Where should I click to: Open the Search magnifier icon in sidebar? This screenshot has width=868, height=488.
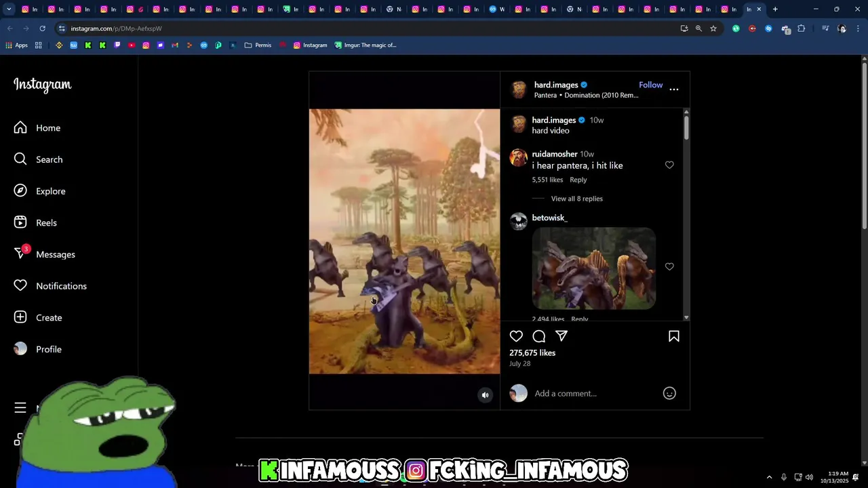tap(20, 159)
